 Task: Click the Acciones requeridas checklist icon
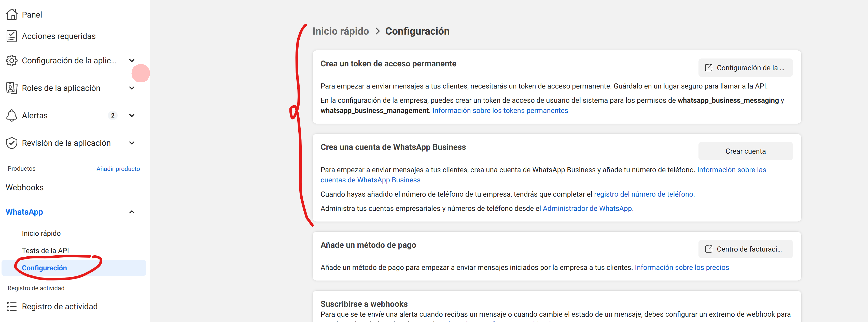tap(11, 36)
